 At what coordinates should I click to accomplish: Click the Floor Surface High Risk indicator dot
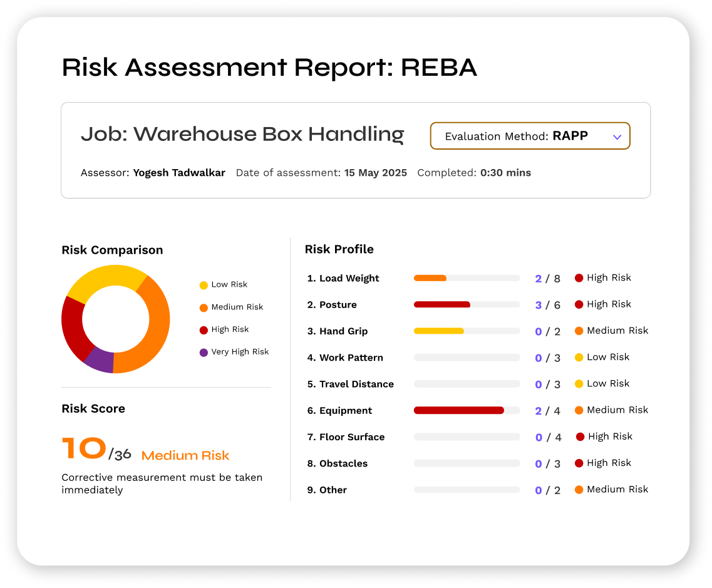click(580, 437)
